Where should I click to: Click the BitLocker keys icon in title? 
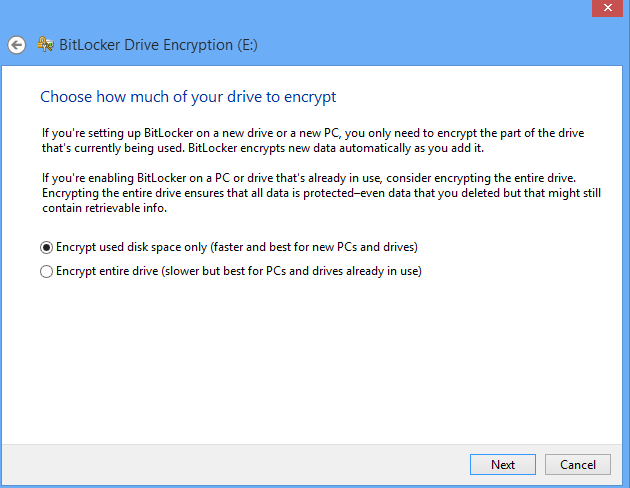[45, 44]
